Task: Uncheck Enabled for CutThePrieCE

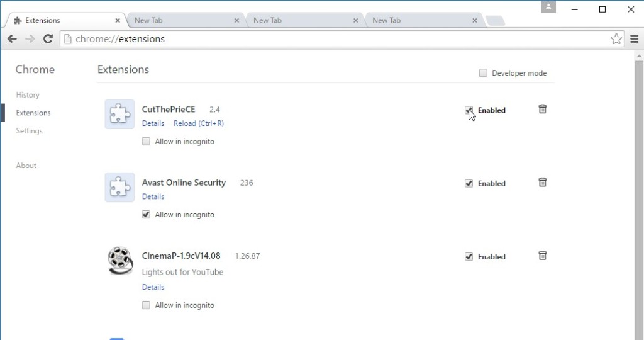Action: pos(469,110)
